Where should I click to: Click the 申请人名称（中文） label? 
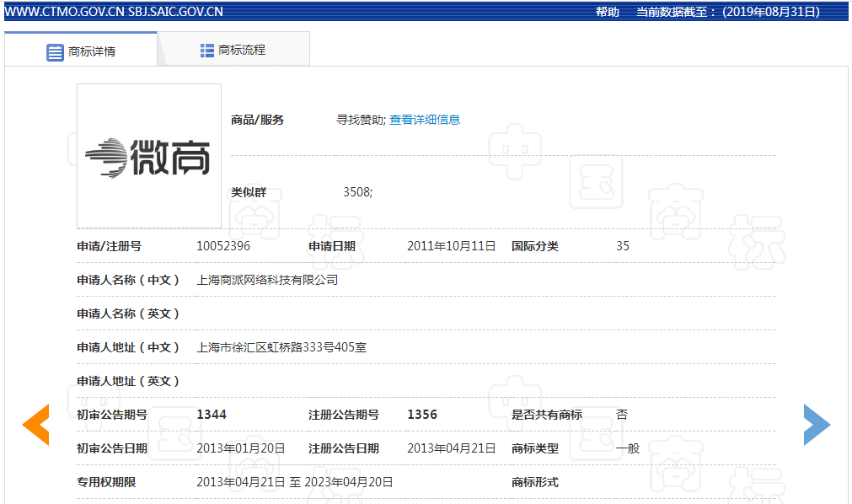point(128,280)
